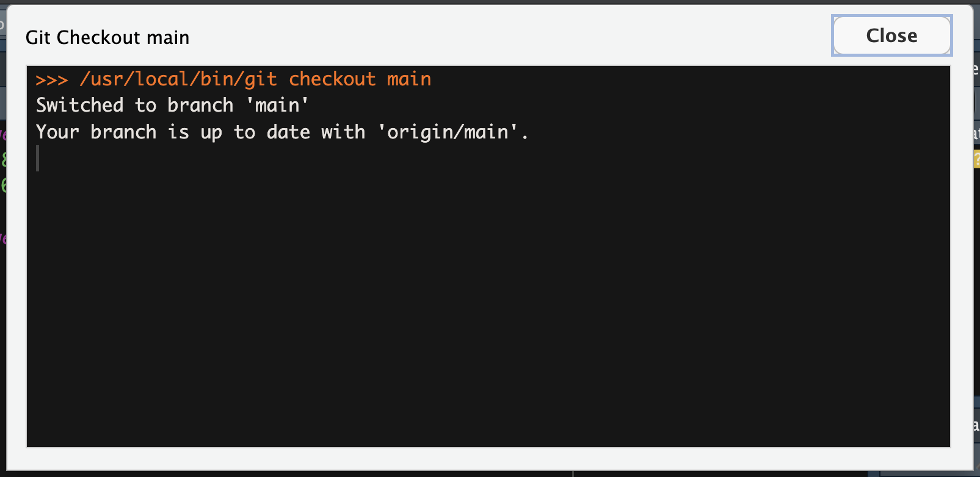Click the >>> prompt symbol

(x=52, y=79)
